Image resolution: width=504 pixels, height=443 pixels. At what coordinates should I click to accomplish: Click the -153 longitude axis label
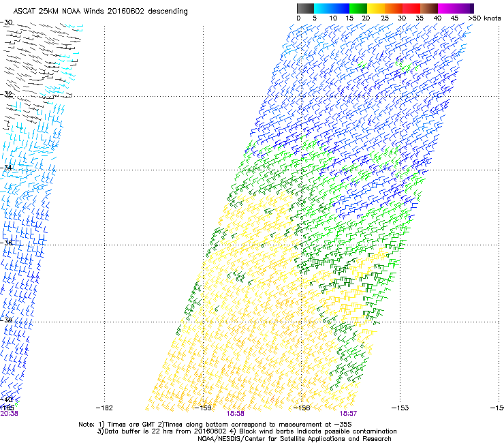(x=400, y=408)
